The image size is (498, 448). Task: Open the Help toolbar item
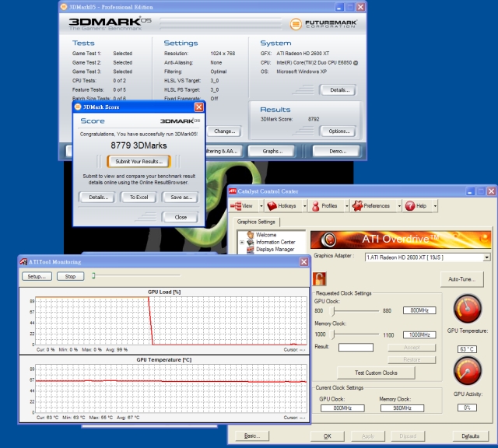(416, 206)
